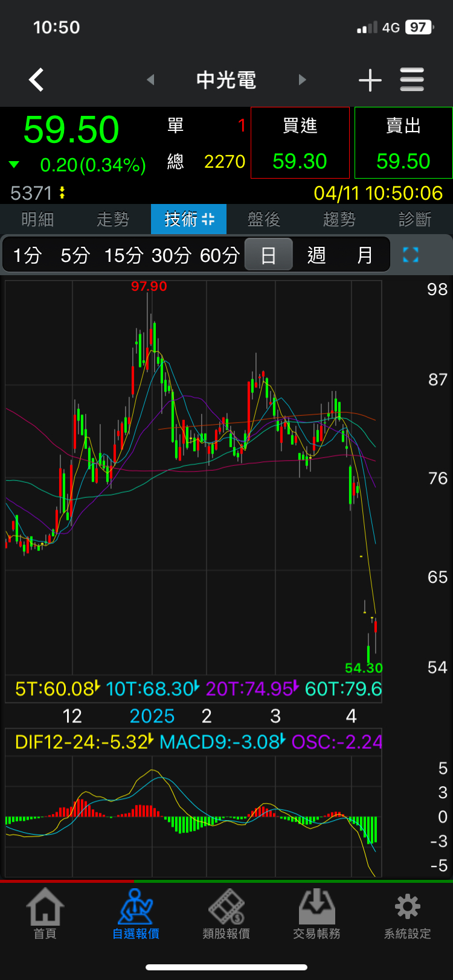
Task: Switch chart to 30分 interval
Action: point(172,255)
